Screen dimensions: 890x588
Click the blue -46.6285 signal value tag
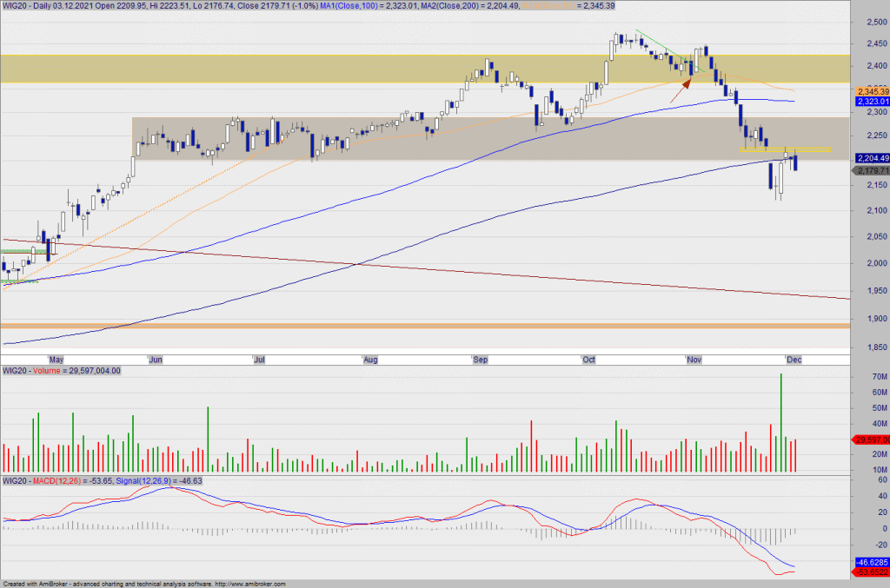pyautogui.click(x=872, y=562)
